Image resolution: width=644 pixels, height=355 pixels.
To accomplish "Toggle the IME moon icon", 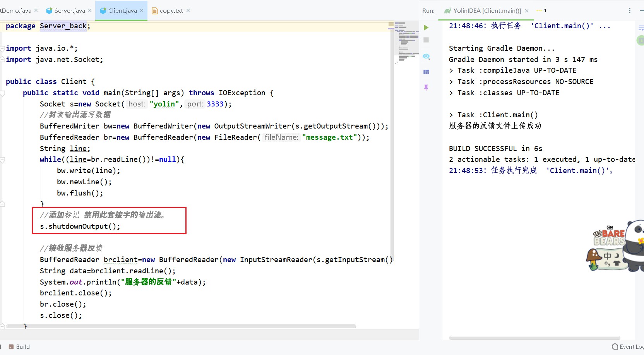I will coord(617,256).
